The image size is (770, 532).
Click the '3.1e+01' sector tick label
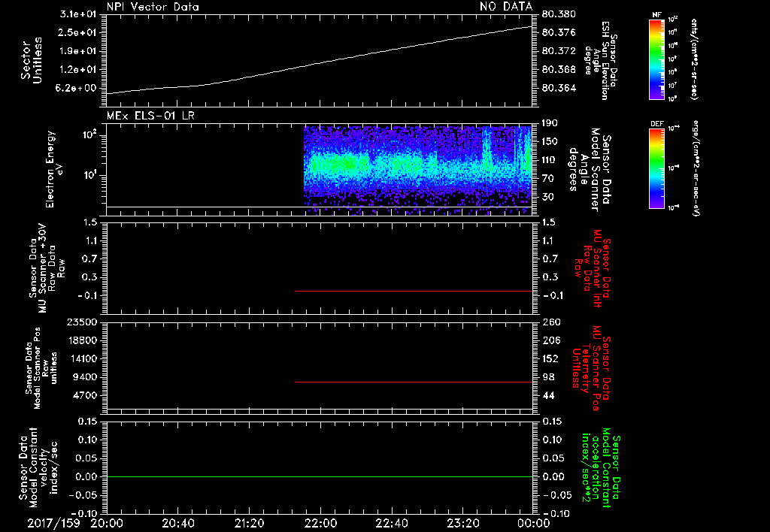[x=78, y=14]
